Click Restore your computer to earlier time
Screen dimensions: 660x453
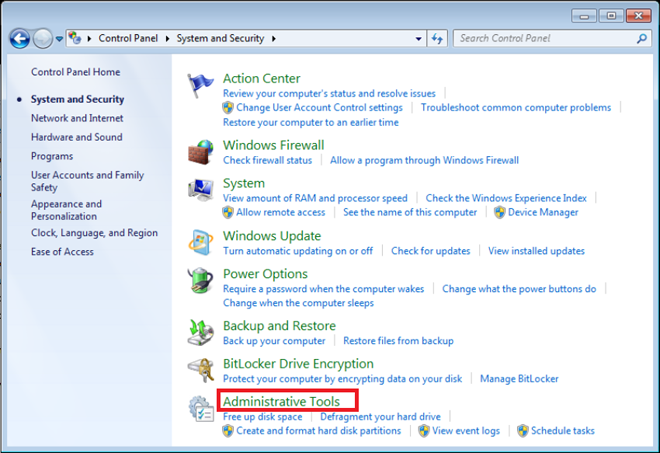point(311,123)
